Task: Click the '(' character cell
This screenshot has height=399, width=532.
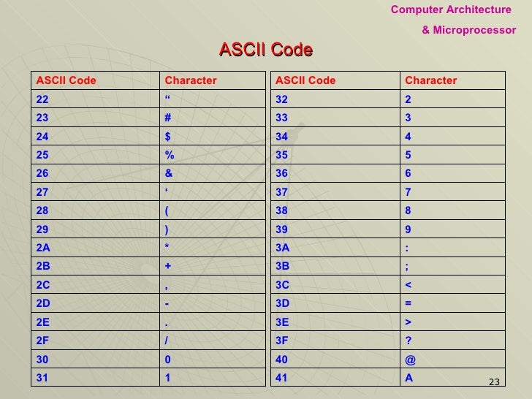Action: tap(213, 210)
